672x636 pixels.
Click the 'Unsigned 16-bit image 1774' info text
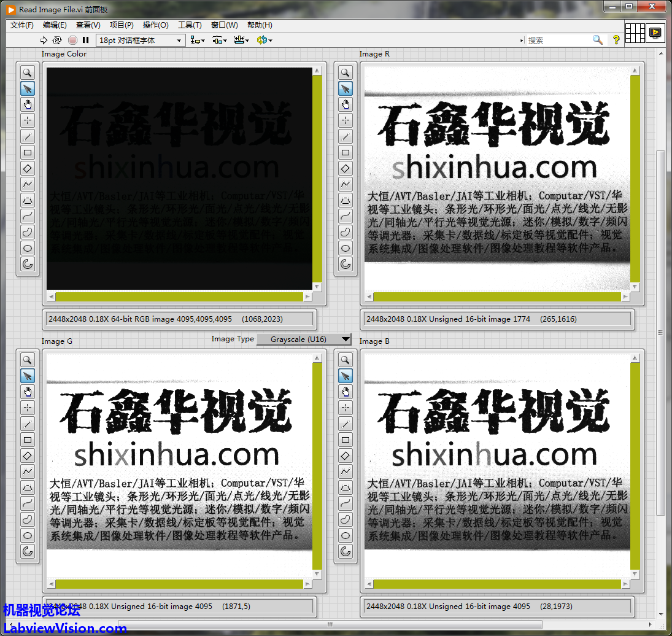point(479,319)
